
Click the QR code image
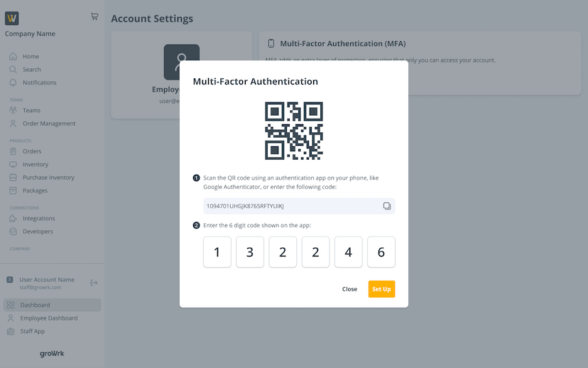[294, 131]
